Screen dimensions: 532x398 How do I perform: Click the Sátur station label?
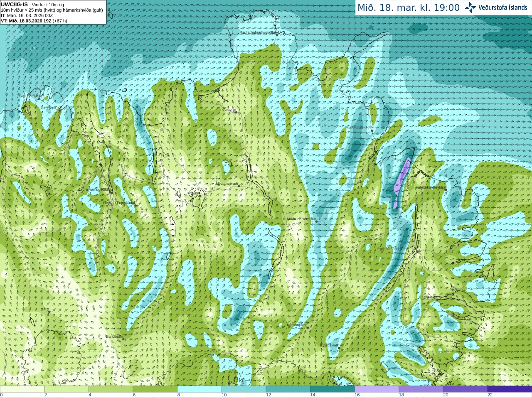pos(45,309)
